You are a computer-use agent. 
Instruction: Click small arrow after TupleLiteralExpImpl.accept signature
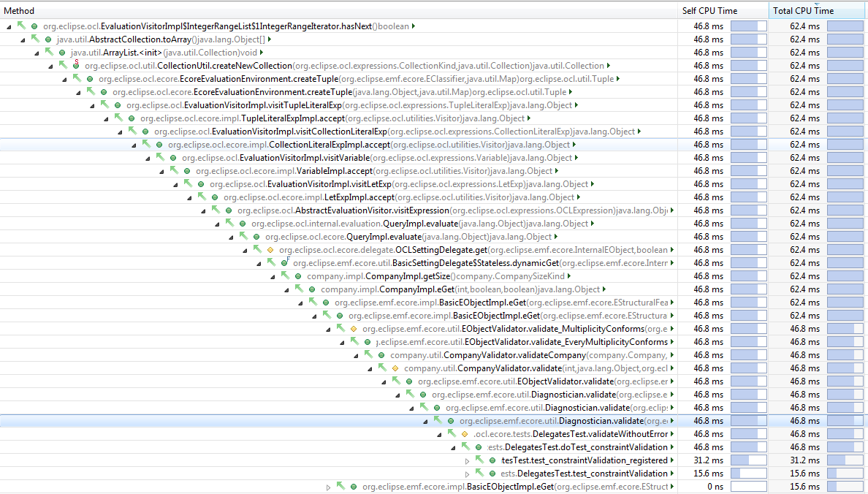coord(528,118)
